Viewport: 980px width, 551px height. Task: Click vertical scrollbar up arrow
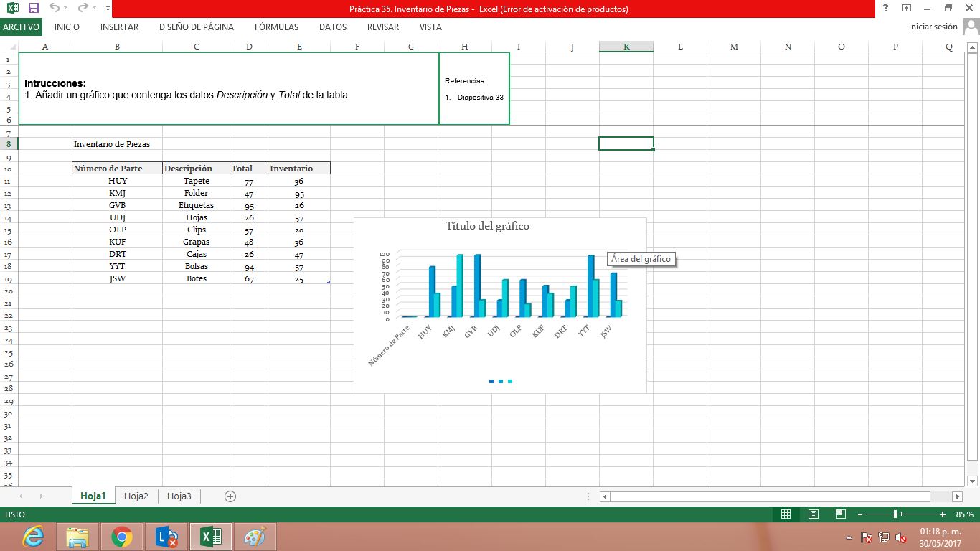(x=973, y=47)
